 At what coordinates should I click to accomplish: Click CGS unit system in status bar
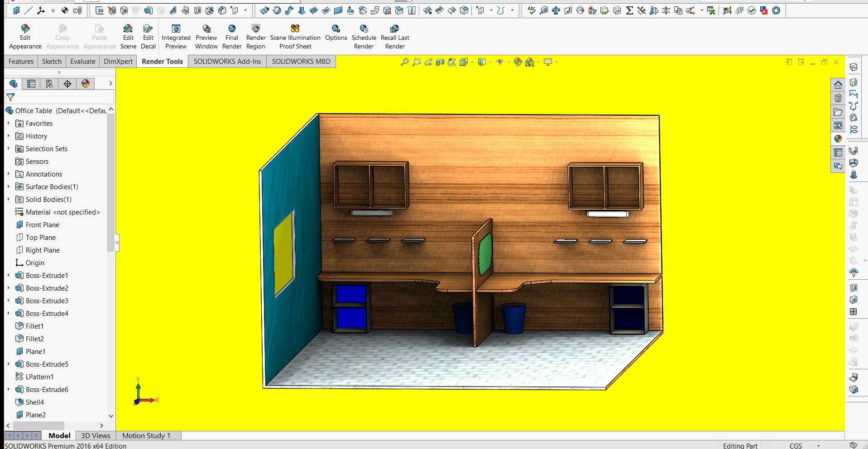coord(795,446)
